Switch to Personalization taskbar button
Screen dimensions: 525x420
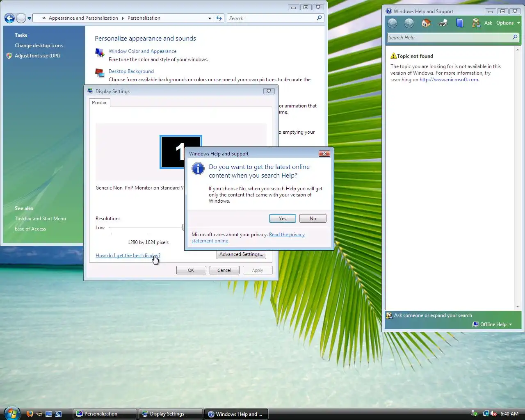pyautogui.click(x=105, y=414)
